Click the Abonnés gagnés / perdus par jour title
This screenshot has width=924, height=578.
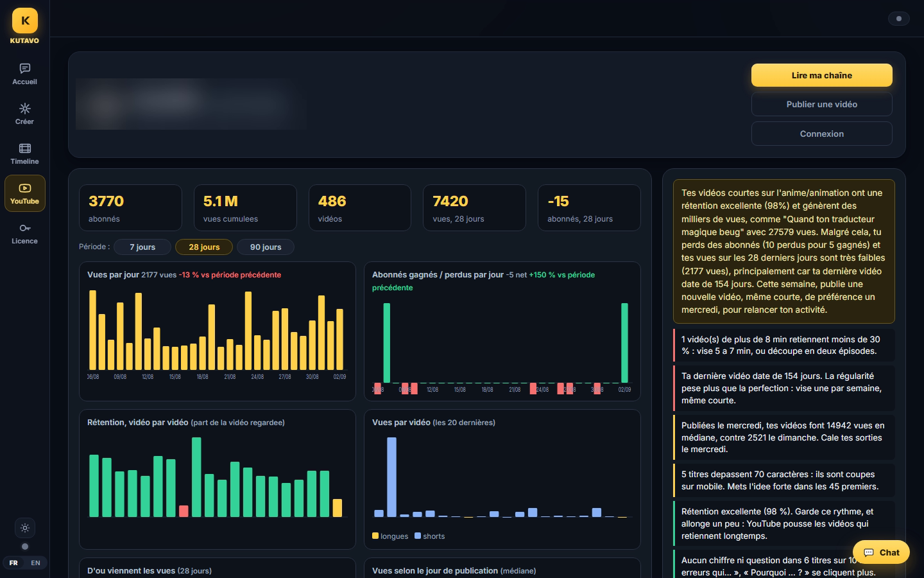tap(438, 275)
